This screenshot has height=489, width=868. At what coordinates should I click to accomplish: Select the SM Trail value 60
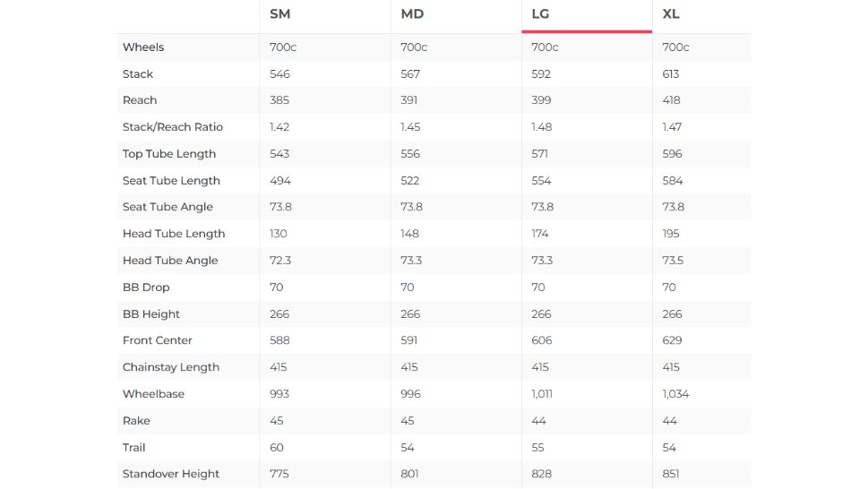277,448
